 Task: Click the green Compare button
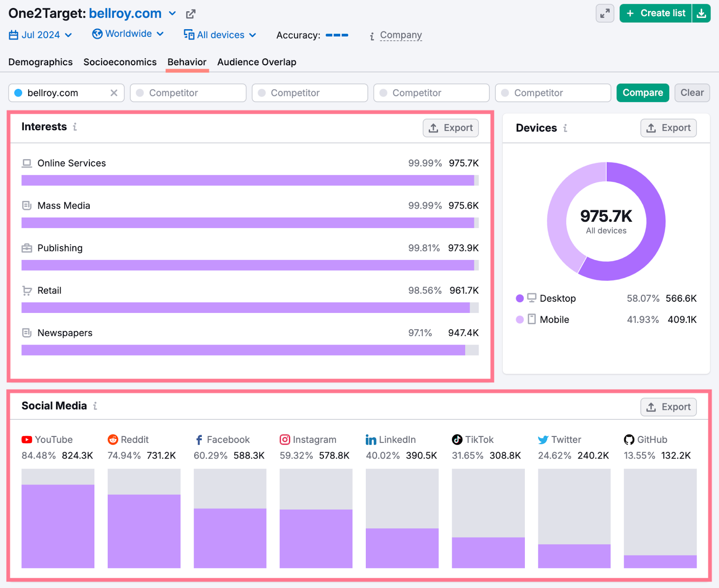coord(643,93)
